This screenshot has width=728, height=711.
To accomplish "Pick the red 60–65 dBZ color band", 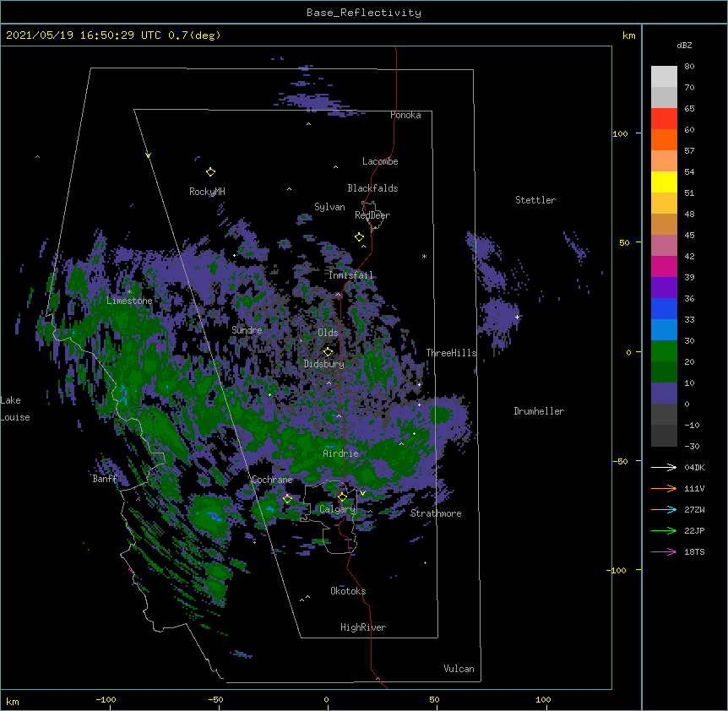I will 664,119.
